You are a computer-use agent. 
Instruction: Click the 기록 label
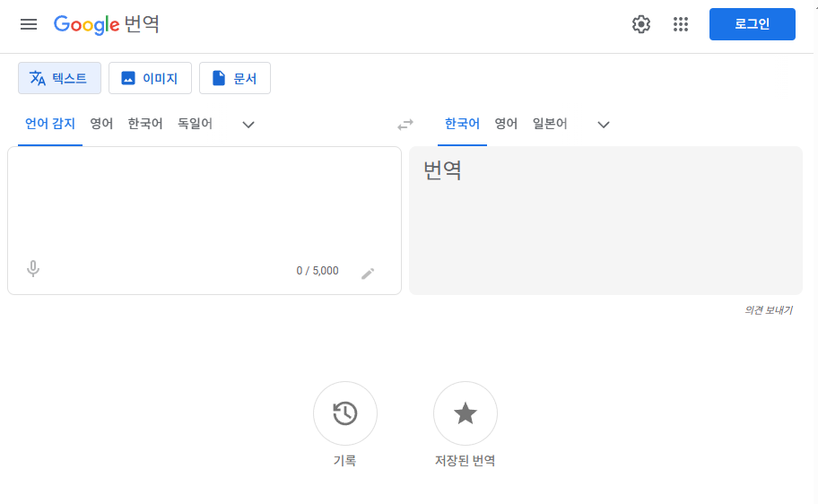click(x=344, y=461)
